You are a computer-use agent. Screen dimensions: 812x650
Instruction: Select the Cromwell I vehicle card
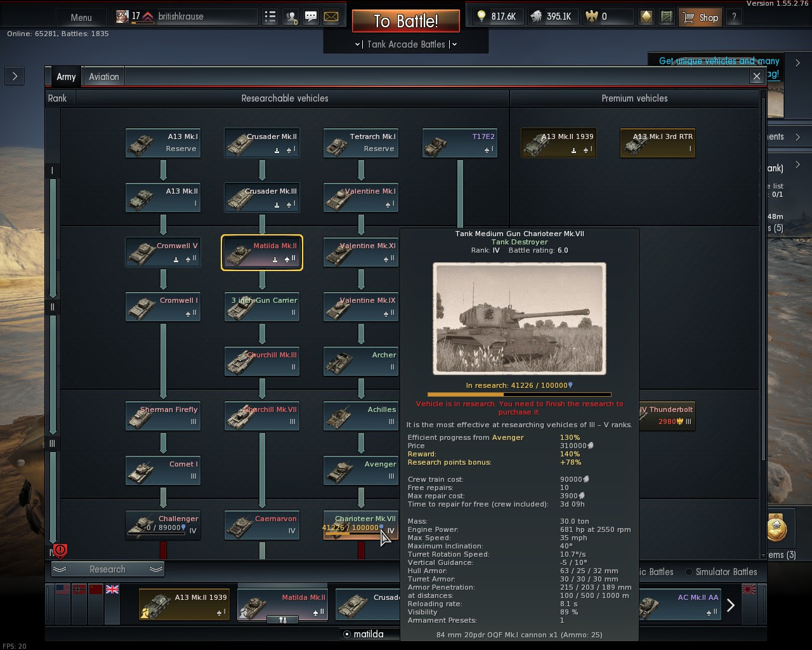(x=163, y=307)
